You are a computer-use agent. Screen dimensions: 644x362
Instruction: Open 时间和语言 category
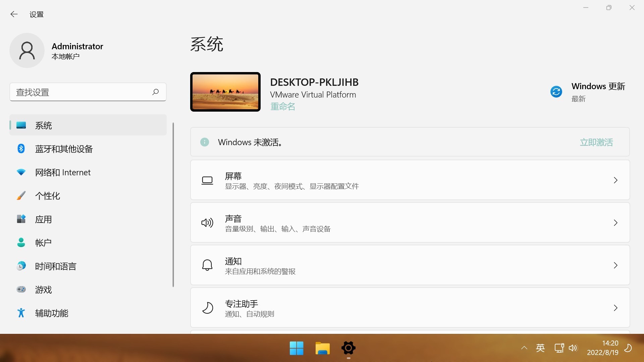pyautogui.click(x=56, y=266)
